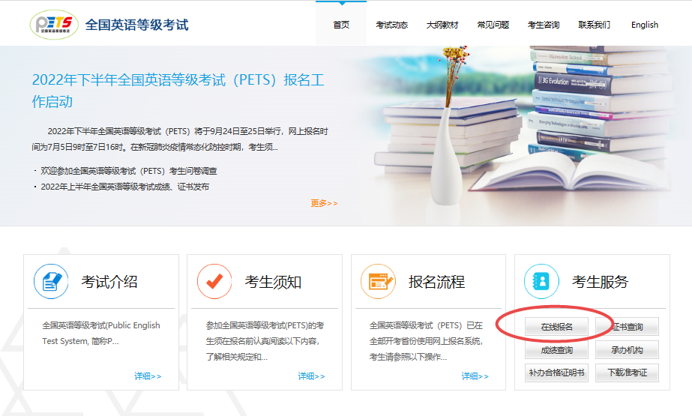Open the 下载准考证 button
692x416 pixels.
tap(627, 373)
